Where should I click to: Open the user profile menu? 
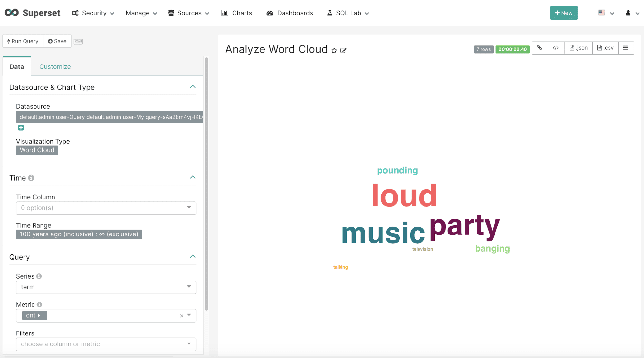(632, 13)
